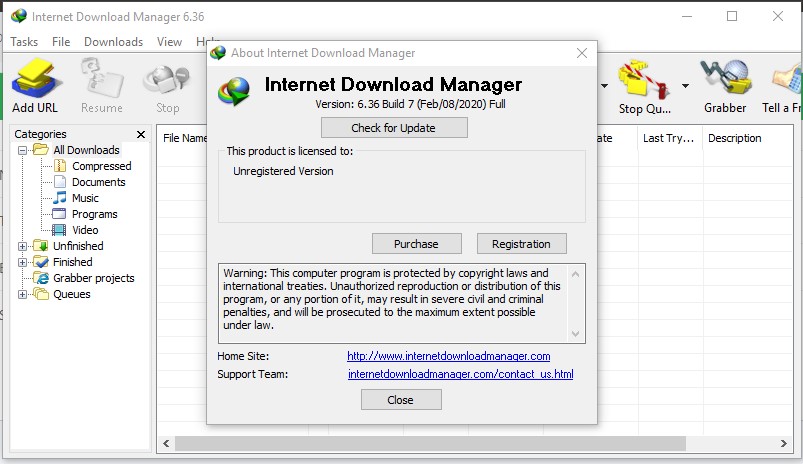This screenshot has width=803, height=464.
Task: Click the Description column header
Action: point(734,138)
